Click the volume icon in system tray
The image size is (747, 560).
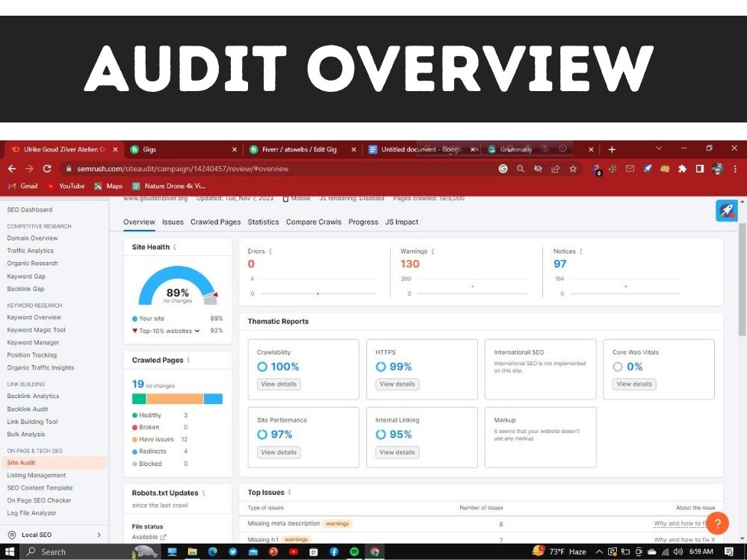(678, 552)
